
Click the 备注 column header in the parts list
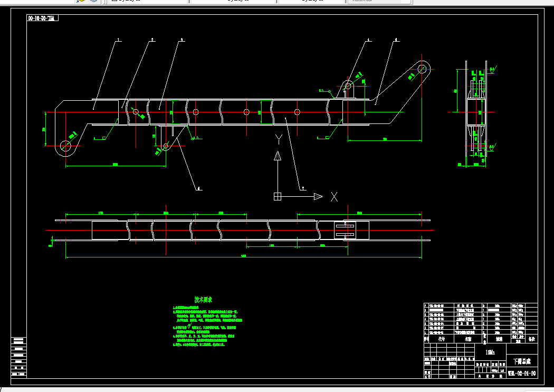point(532,339)
